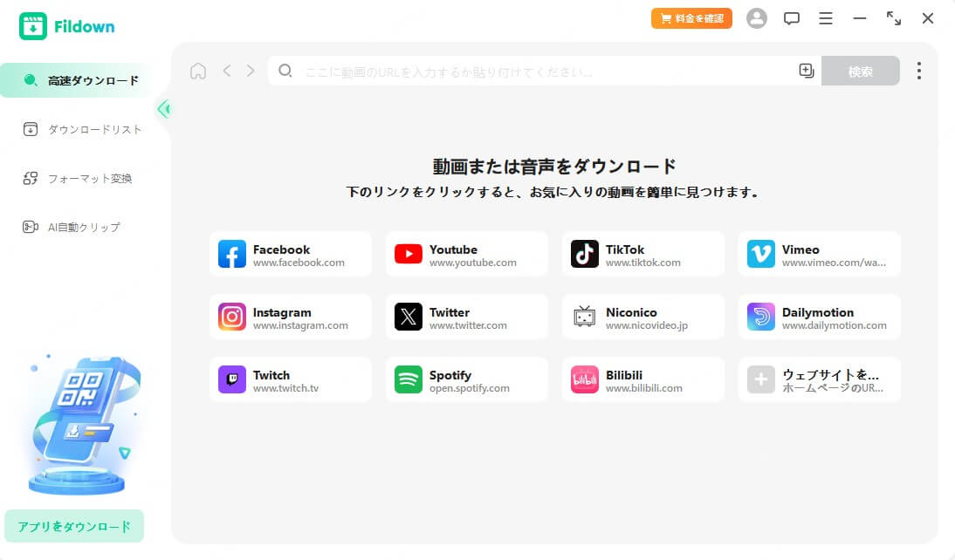Click the open.spotify.com link text
Screen dimensions: 955x560
[469, 388]
